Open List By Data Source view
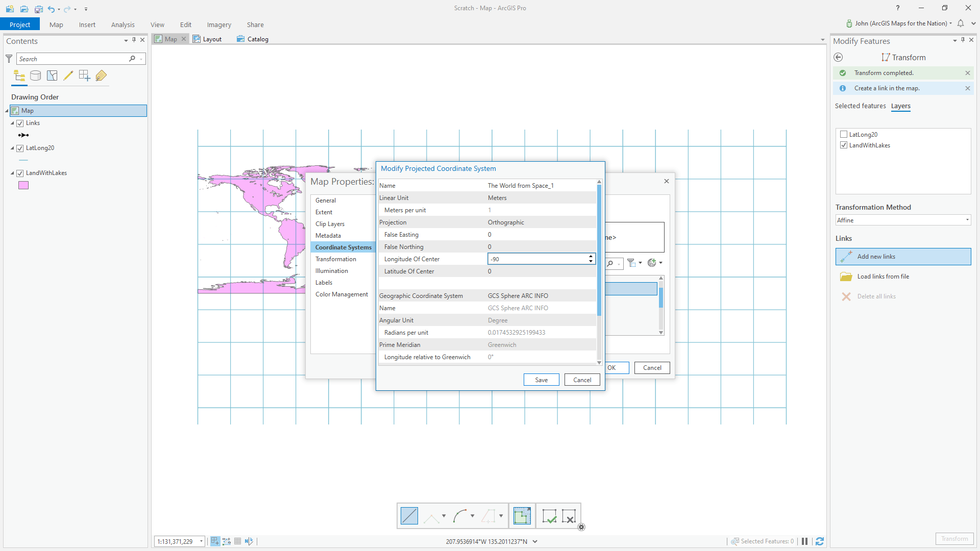Viewport: 980px width, 551px height. [x=36, y=76]
